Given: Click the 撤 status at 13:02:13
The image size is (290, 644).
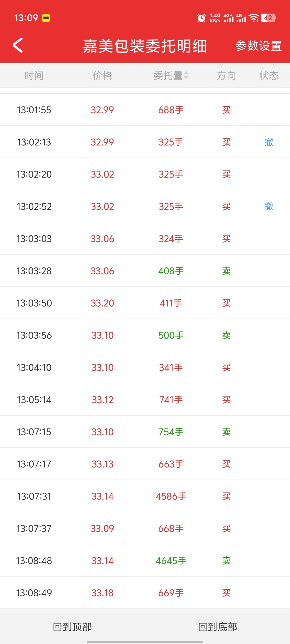Looking at the screenshot, I should tap(269, 142).
